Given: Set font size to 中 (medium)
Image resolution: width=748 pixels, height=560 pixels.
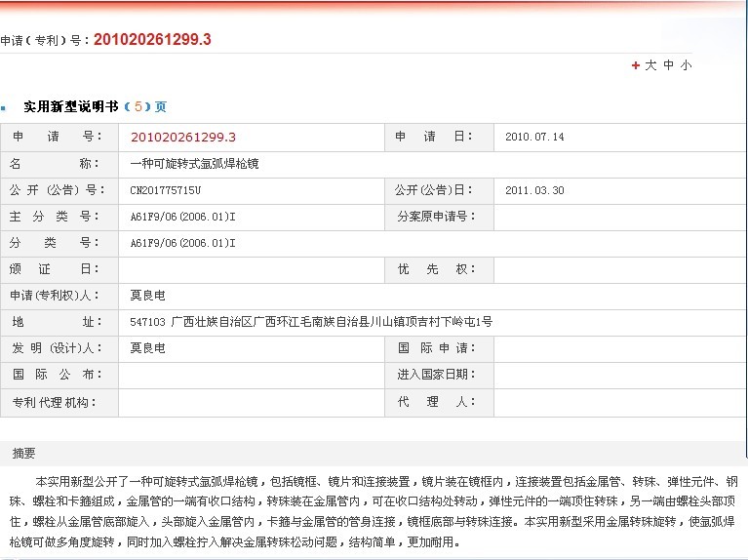Looking at the screenshot, I should click(x=669, y=65).
